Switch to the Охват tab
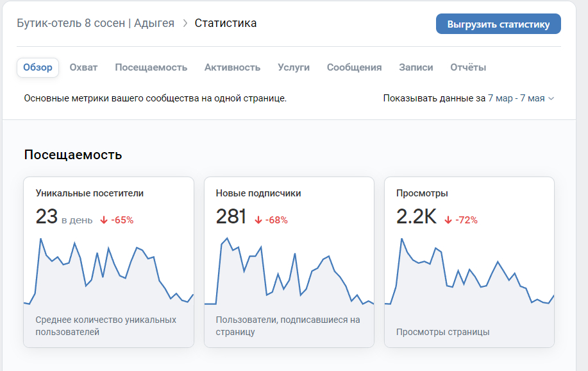The width and height of the screenshot is (588, 371). (x=83, y=67)
